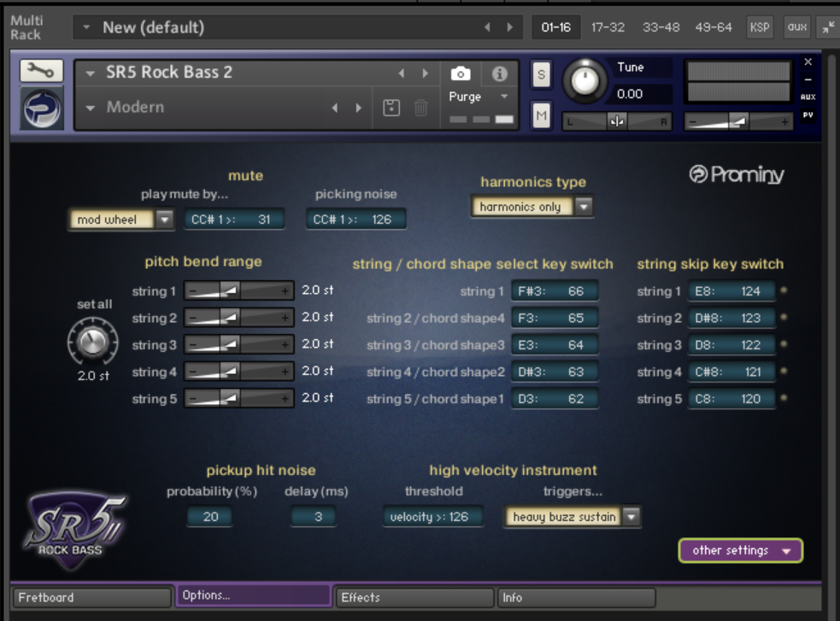Switch to the Fretboard tab

pos(91,597)
